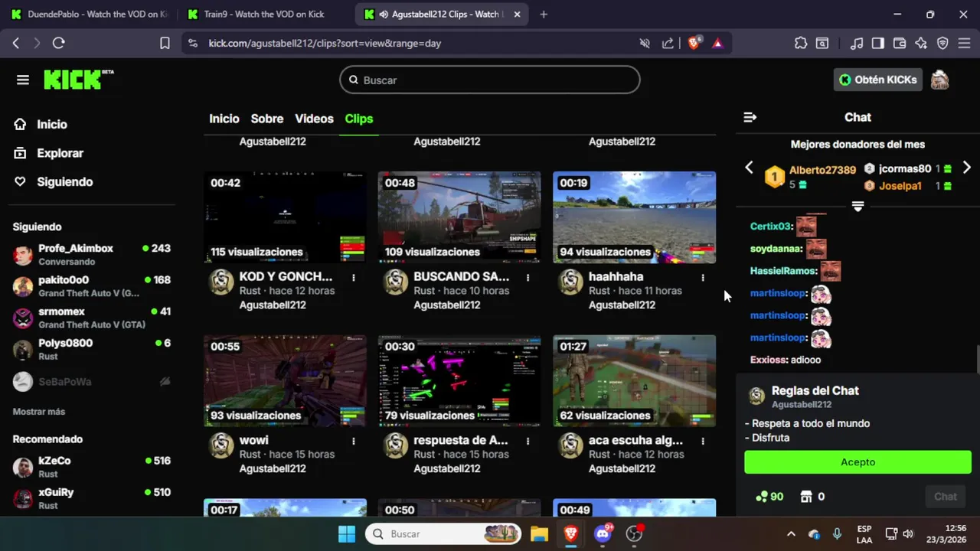The image size is (980, 551).
Task: Click the browser back button
Action: coord(16,44)
